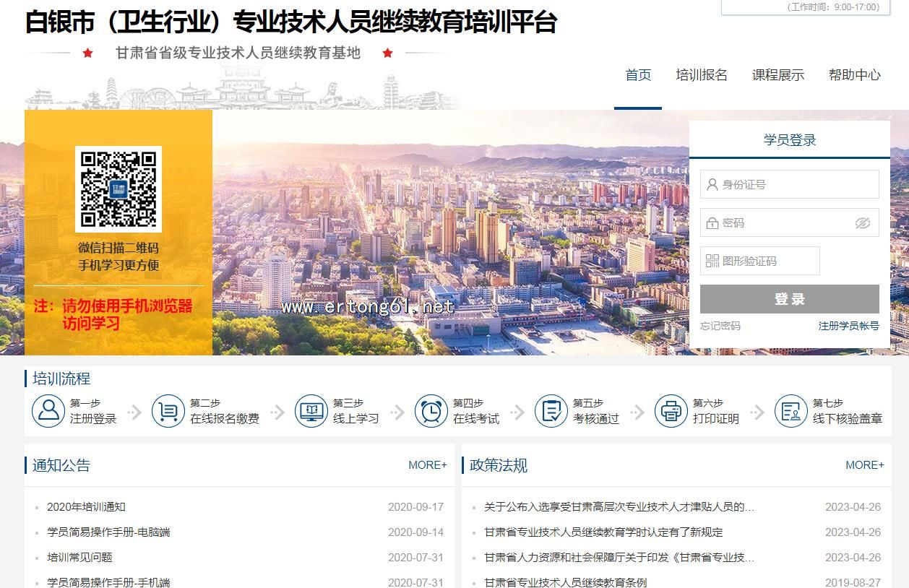Screen dimensions: 909x588
Task: Go to 课程展示 in navigation
Action: point(777,75)
